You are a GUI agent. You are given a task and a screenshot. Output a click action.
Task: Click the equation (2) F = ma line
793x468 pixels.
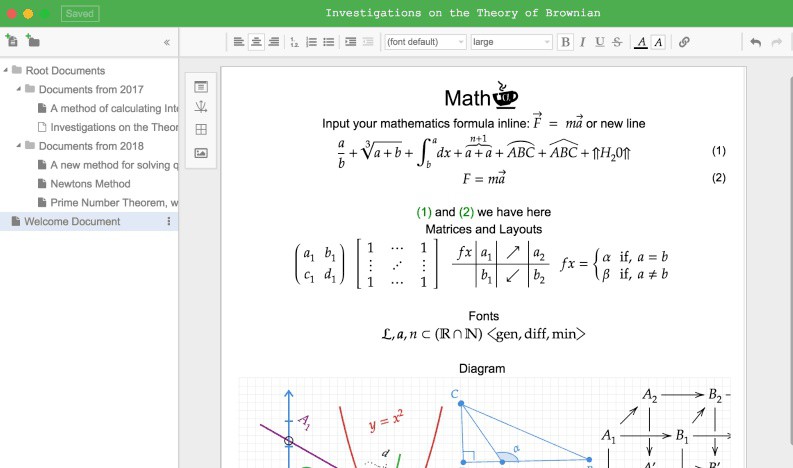[x=484, y=178]
